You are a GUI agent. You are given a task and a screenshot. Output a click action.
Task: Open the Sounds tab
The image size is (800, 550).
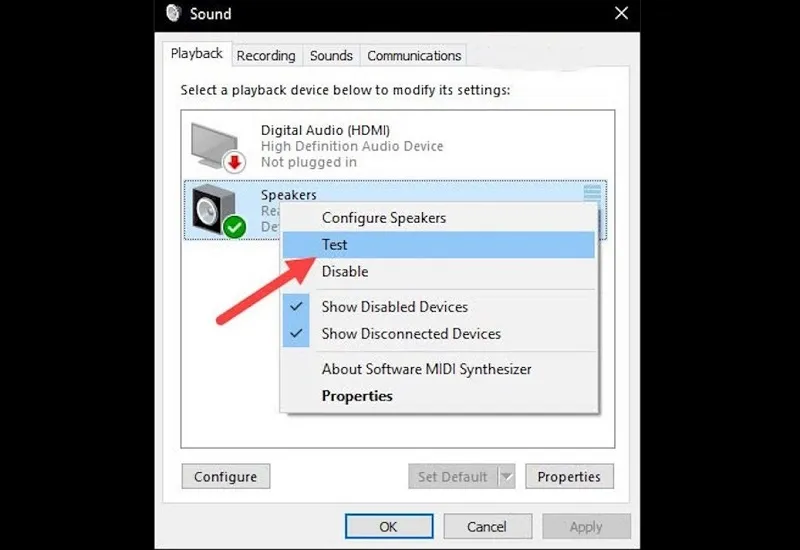[331, 56]
